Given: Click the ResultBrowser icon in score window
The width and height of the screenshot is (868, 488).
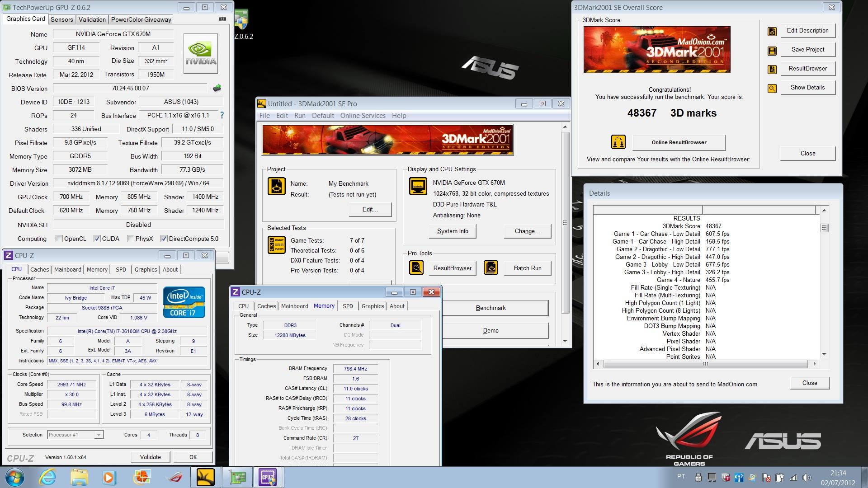Looking at the screenshot, I should pyautogui.click(x=772, y=70).
